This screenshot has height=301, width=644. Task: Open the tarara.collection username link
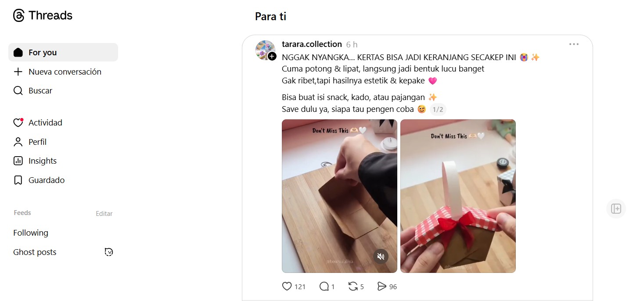(312, 44)
